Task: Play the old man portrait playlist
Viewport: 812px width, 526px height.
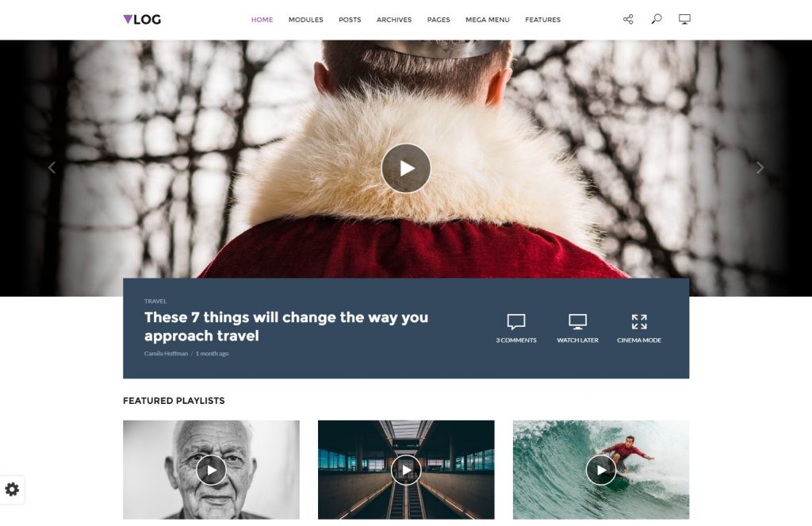Action: [211, 470]
